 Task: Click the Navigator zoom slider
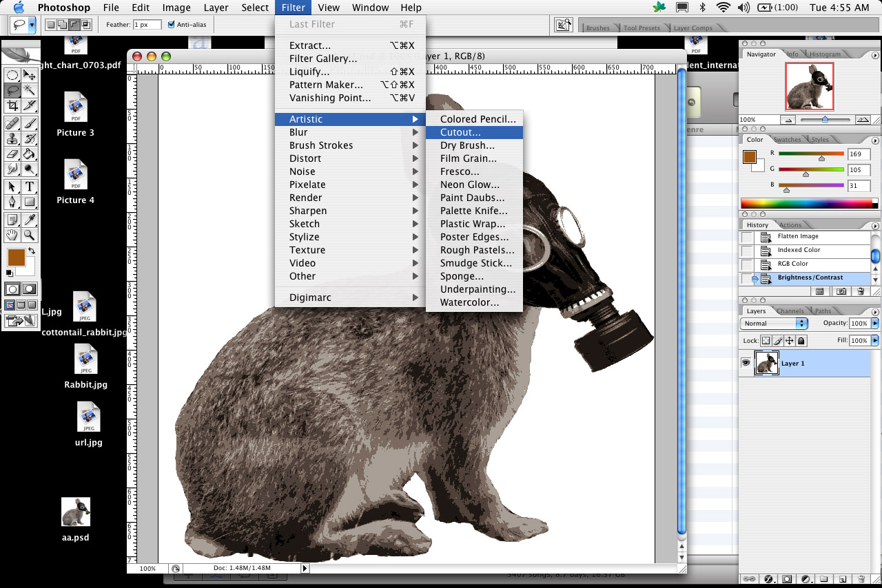point(825,120)
